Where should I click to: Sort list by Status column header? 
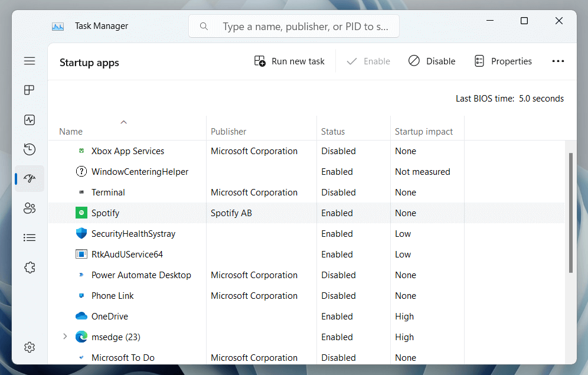[x=333, y=132]
